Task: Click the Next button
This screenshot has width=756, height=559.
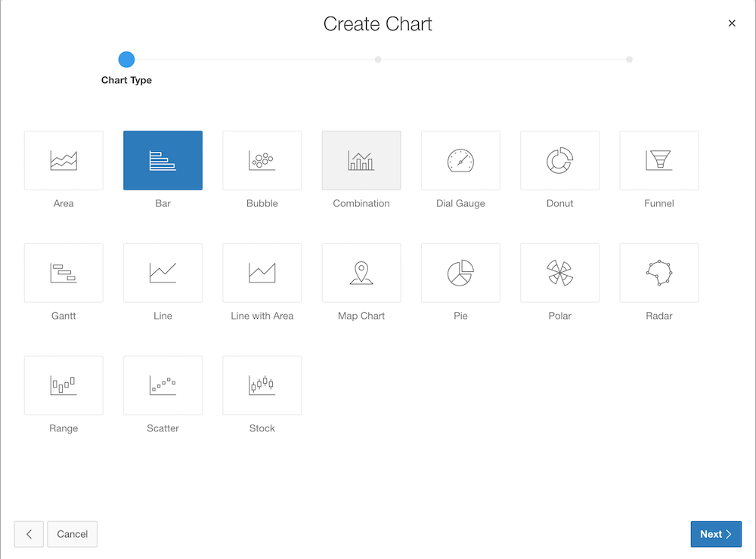Action: pyautogui.click(x=715, y=534)
